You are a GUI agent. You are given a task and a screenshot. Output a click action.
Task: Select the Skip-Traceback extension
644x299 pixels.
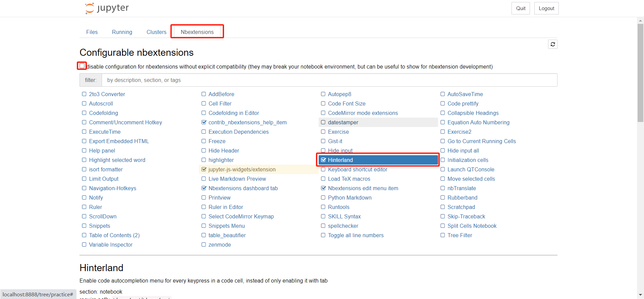[x=466, y=216]
